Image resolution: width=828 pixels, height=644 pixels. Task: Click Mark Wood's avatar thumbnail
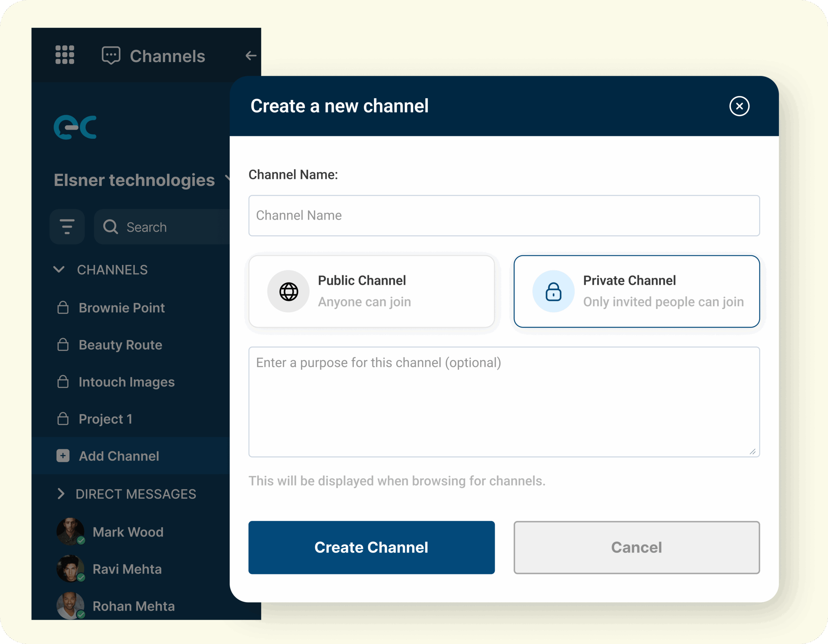point(70,531)
